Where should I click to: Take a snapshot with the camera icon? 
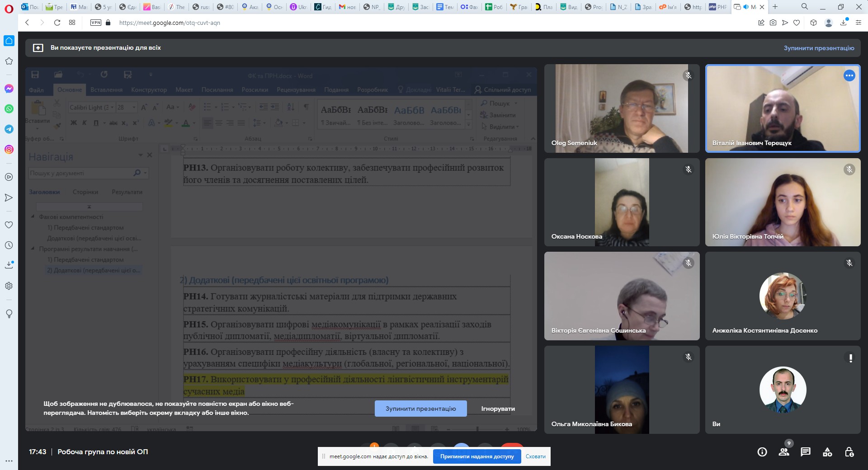tap(773, 23)
